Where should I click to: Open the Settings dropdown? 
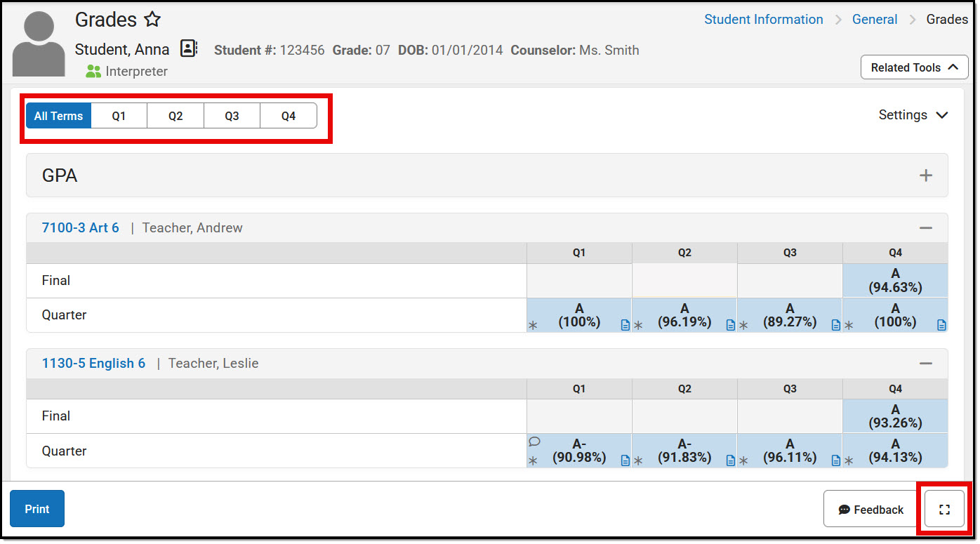(x=912, y=114)
